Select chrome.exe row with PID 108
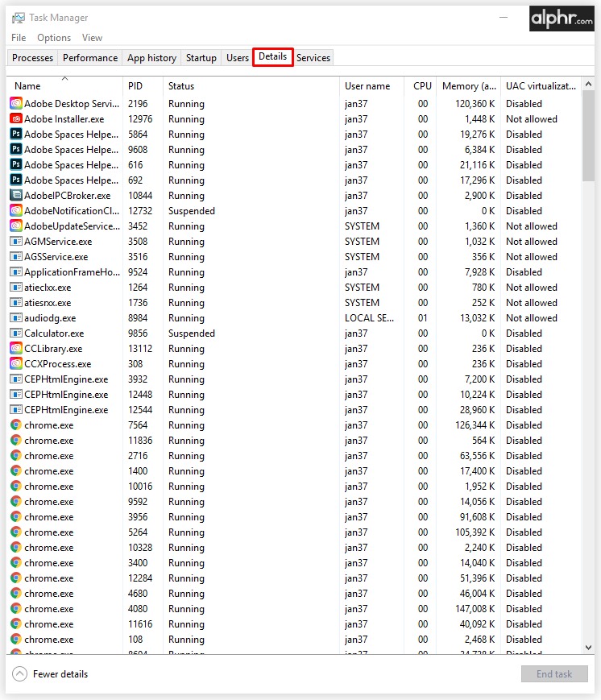Viewport: 601px width, 700px height. tap(294, 640)
